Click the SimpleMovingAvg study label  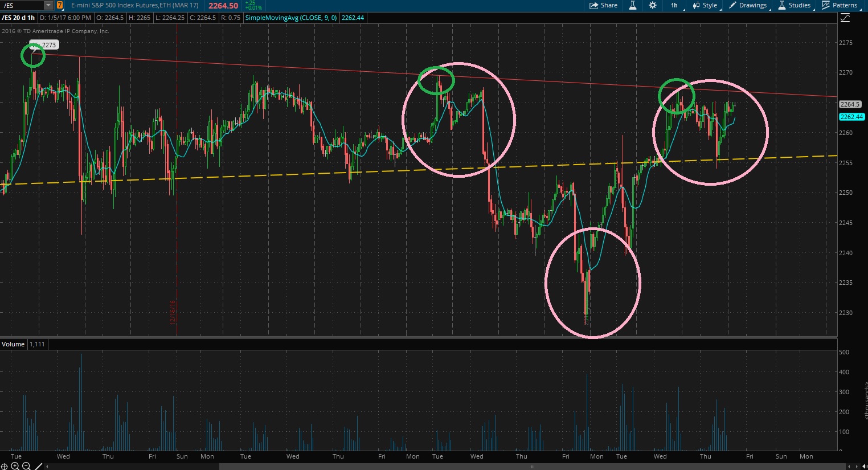(x=292, y=18)
